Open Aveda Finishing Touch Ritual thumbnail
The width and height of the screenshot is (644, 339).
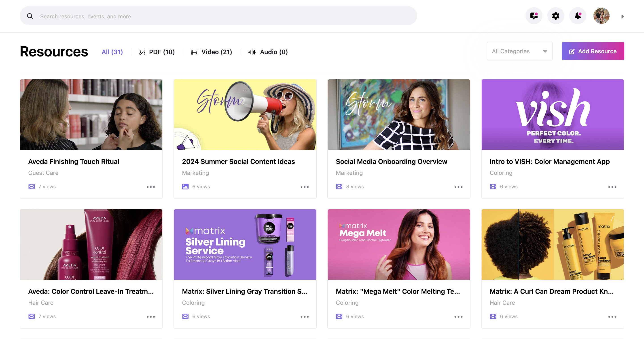(91, 115)
